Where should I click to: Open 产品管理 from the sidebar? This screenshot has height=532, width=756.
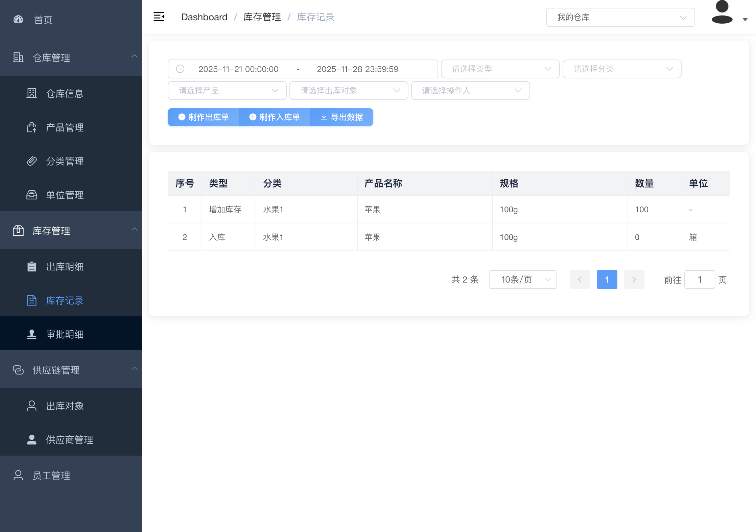coord(64,127)
